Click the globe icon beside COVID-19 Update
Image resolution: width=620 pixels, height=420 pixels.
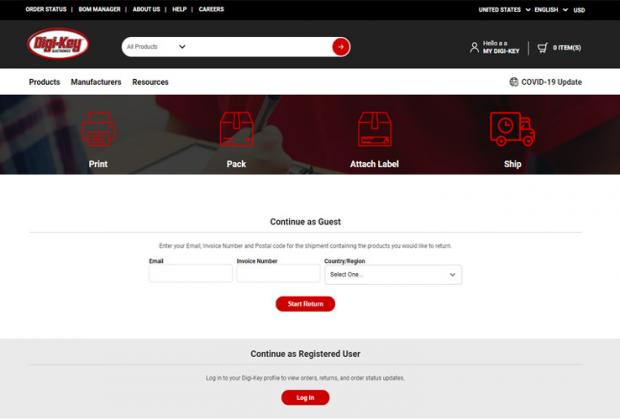tap(514, 82)
